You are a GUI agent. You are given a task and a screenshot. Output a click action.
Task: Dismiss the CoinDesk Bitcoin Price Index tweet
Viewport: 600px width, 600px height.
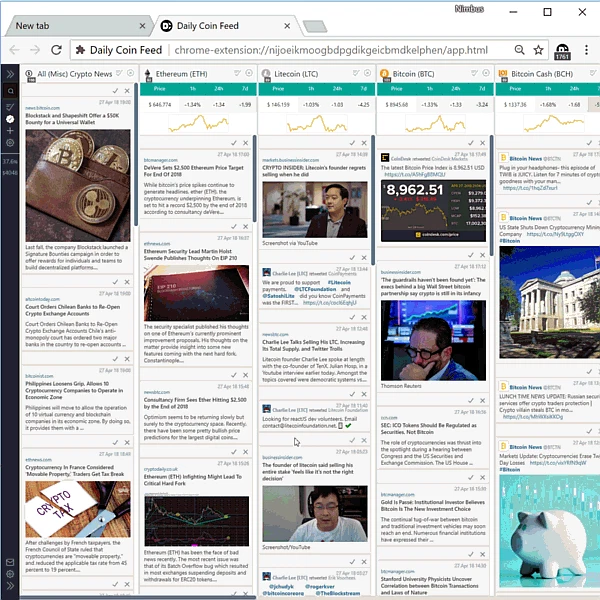[483, 143]
